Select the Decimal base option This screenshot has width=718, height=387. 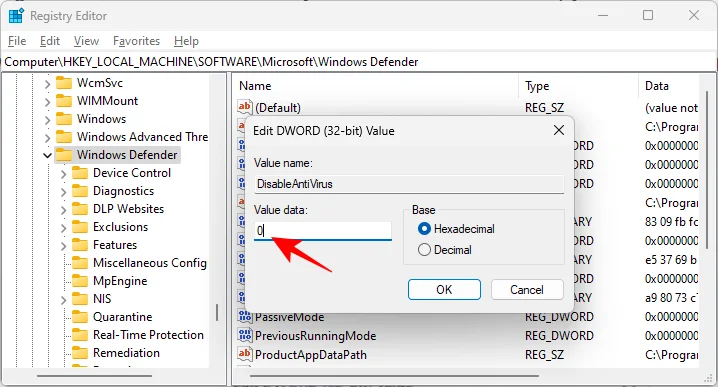[x=445, y=250]
